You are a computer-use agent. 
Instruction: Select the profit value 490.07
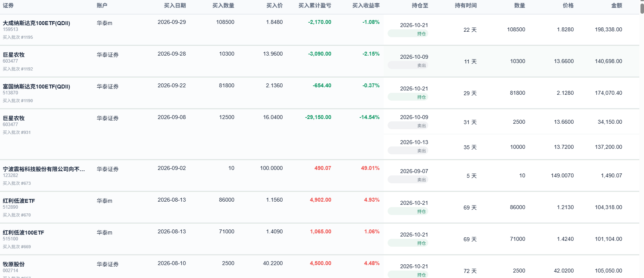(x=323, y=168)
